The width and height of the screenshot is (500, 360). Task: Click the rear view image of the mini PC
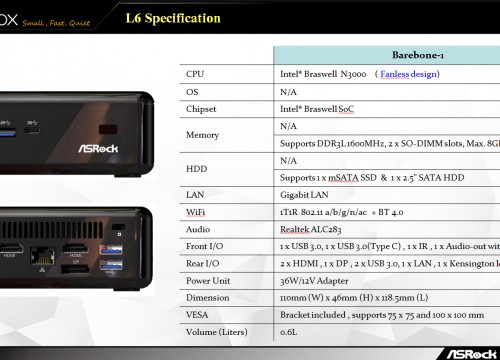pos(77,248)
